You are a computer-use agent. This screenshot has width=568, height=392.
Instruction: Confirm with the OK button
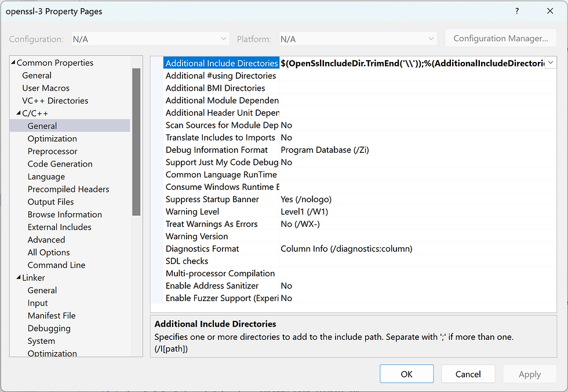[406, 374]
